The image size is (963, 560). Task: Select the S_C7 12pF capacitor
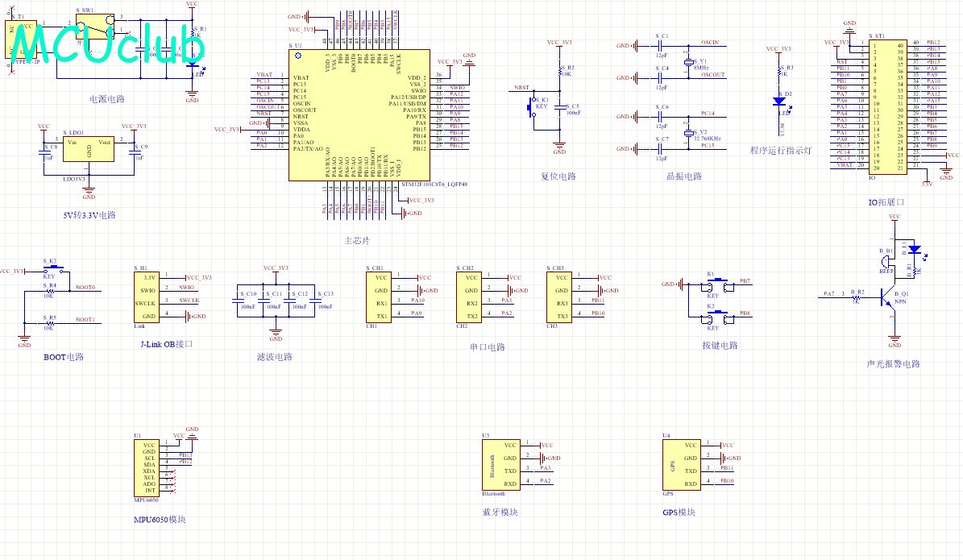coord(662,148)
